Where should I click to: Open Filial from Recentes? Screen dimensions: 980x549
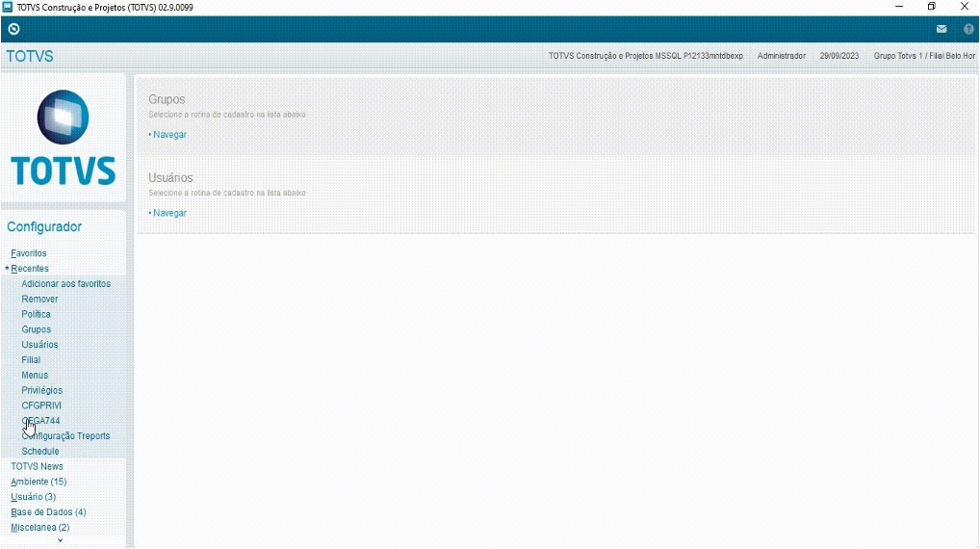pyautogui.click(x=31, y=360)
